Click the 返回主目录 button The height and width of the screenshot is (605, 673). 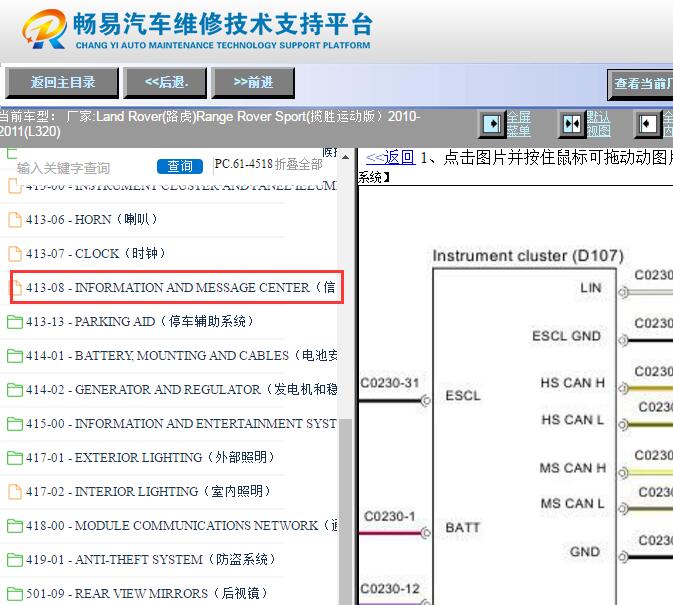[x=62, y=82]
